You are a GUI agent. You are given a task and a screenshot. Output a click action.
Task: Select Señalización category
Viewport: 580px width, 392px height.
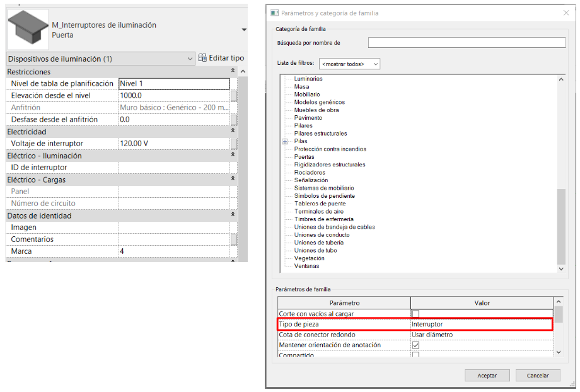(311, 180)
